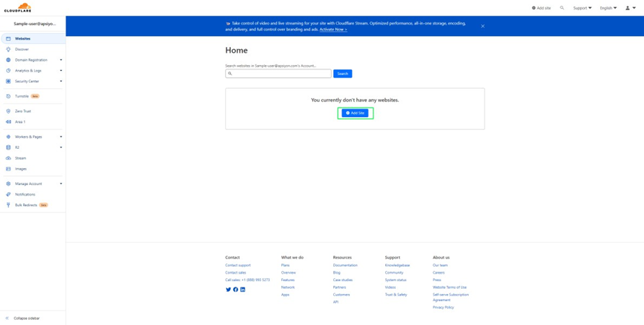Screen dimensions: 644x325
Task: Open Cloudflare Twitter page
Action: (x=229, y=290)
